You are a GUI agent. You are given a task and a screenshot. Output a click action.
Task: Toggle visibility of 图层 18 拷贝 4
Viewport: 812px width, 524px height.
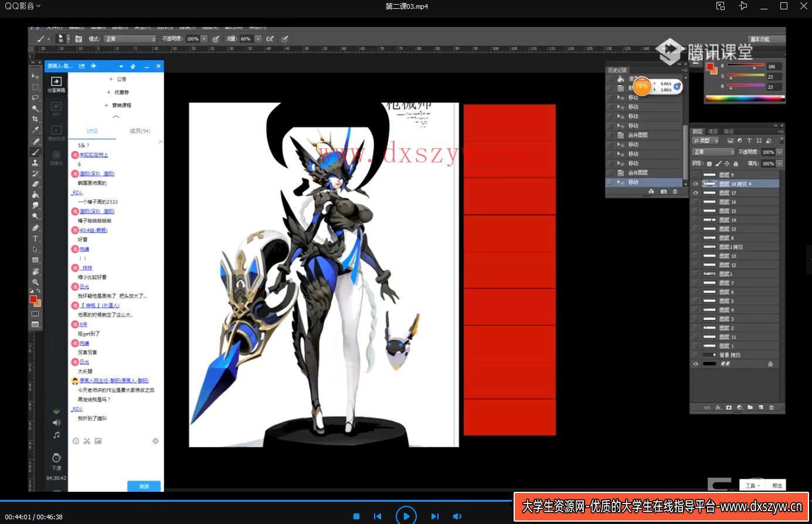point(696,184)
